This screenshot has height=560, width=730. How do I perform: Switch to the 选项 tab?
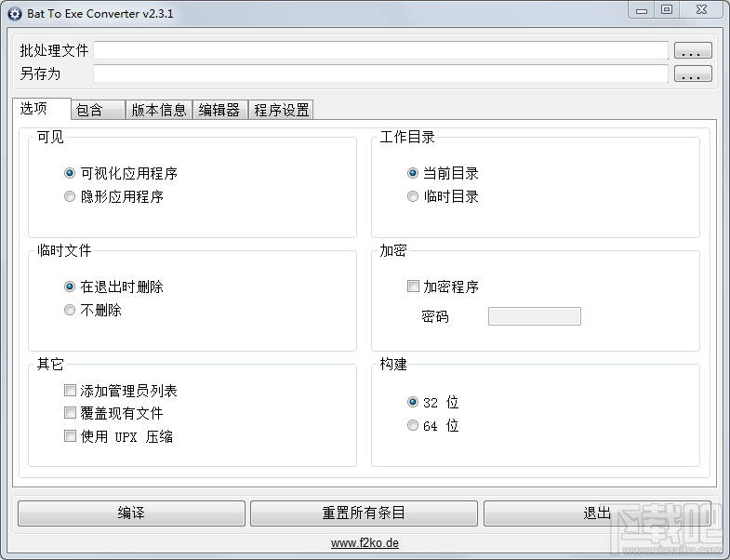(42, 109)
